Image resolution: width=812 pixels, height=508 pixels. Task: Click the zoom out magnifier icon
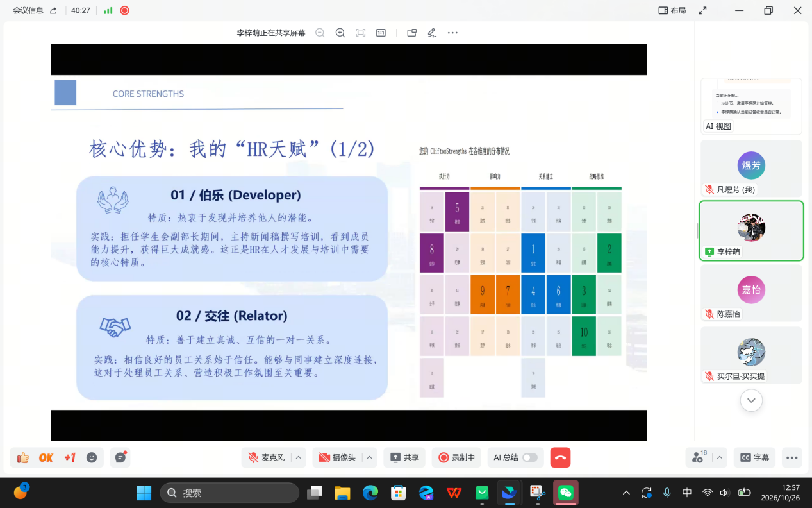(x=320, y=33)
